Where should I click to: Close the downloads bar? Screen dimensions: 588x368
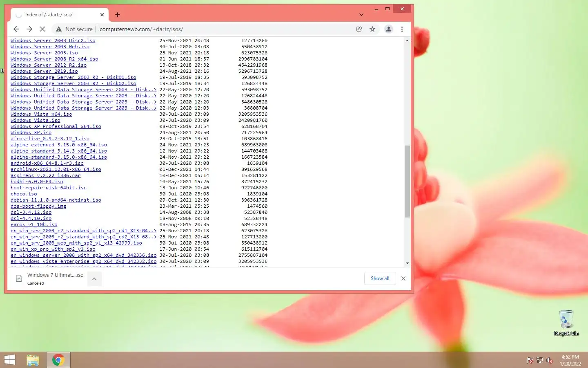[403, 278]
